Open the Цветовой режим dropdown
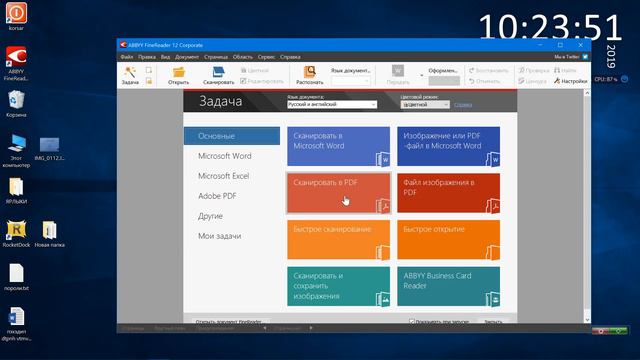640x360 pixels. tap(425, 105)
